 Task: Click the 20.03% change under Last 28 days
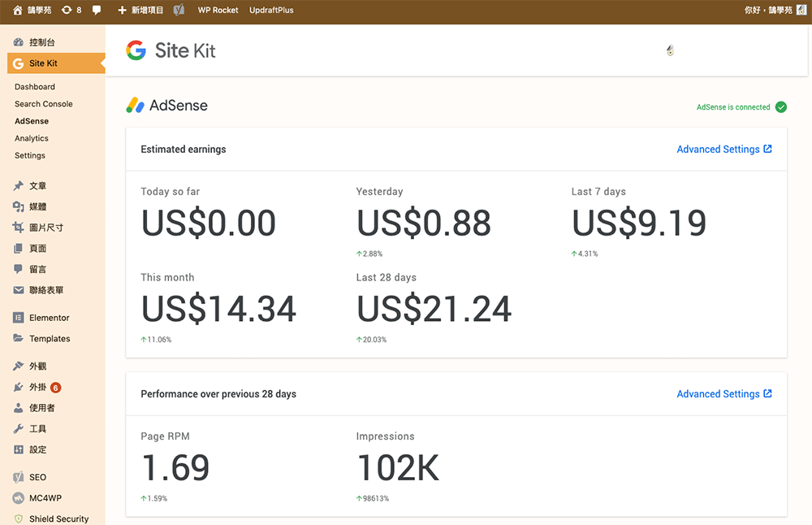click(371, 340)
